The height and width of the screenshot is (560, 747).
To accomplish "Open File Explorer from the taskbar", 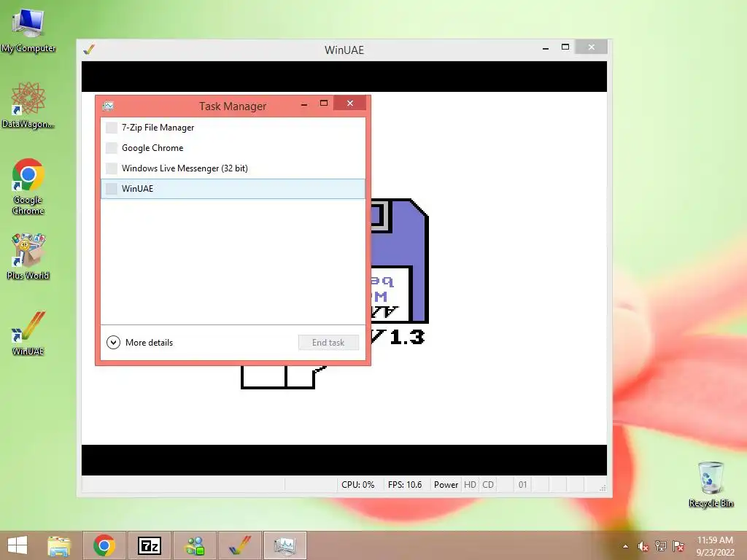I will [x=59, y=545].
